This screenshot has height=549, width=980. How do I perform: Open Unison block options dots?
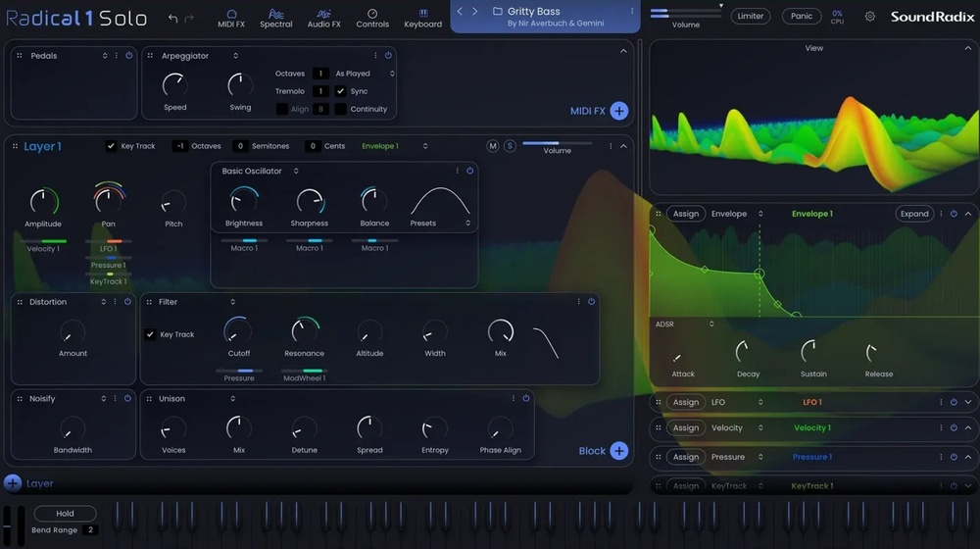514,398
